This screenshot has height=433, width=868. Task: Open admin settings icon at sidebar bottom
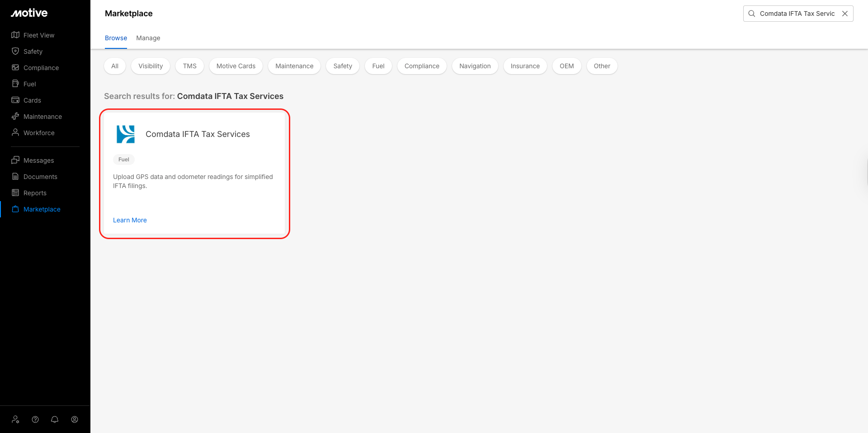click(16, 419)
